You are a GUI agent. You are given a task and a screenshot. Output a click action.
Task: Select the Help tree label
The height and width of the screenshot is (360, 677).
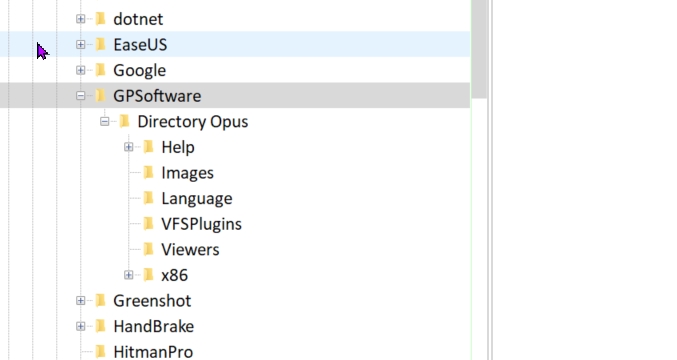tap(178, 147)
